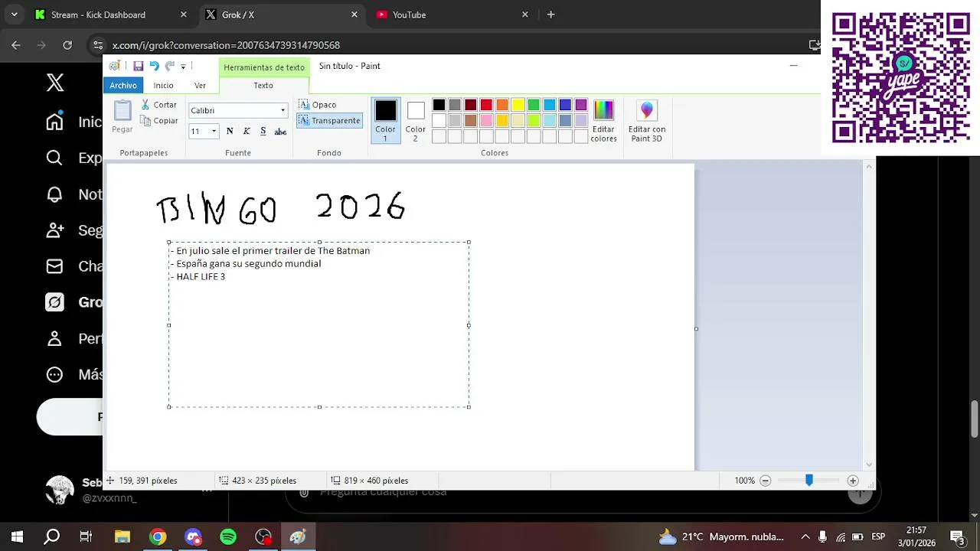Show hidden system tray icons

pos(805,536)
